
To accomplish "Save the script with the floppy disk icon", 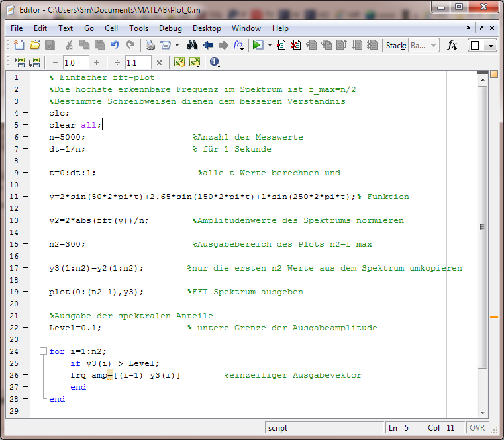I will 50,45.
